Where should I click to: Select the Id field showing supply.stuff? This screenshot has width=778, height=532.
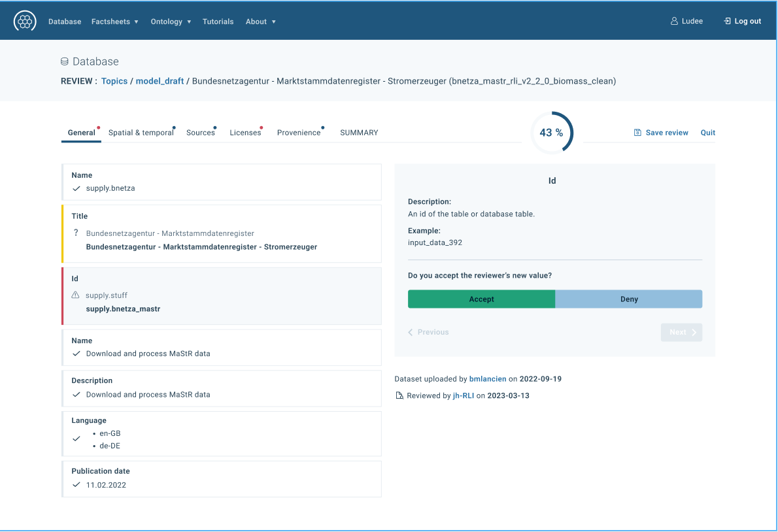pyautogui.click(x=222, y=295)
